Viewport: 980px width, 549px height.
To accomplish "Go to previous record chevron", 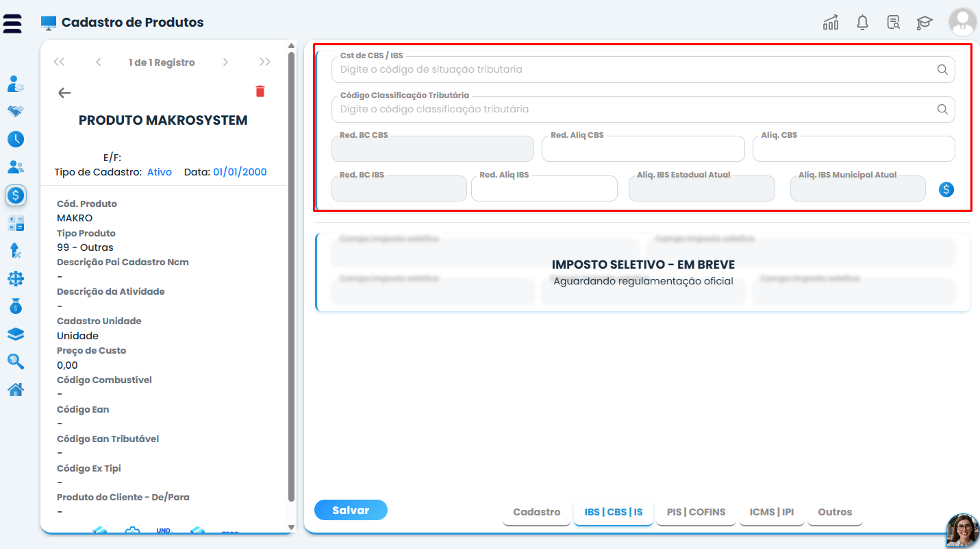I will click(x=99, y=62).
